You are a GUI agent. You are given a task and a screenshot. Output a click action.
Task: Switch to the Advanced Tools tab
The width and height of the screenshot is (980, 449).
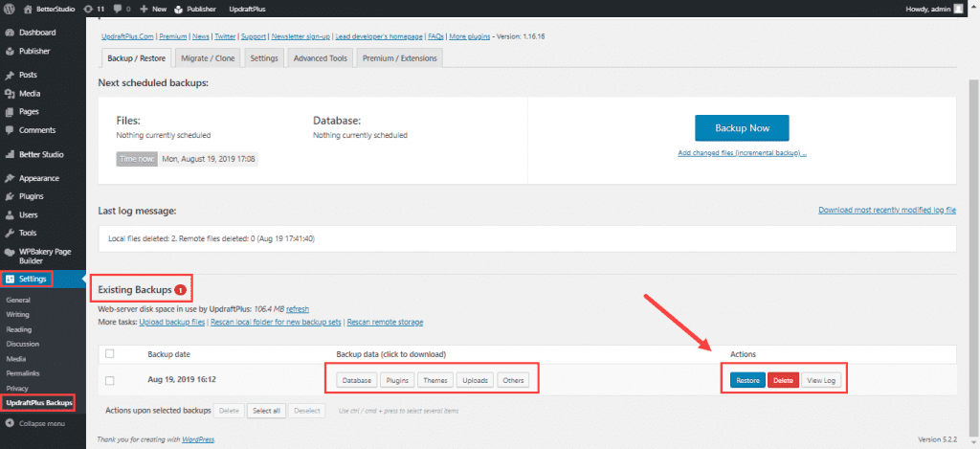(320, 58)
